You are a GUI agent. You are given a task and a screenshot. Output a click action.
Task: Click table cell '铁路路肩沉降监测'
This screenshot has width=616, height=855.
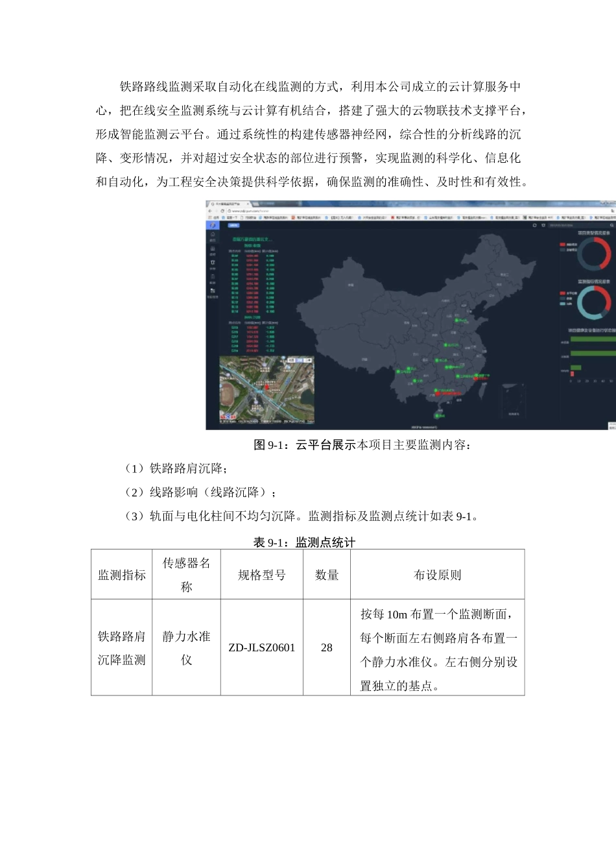coord(122,648)
